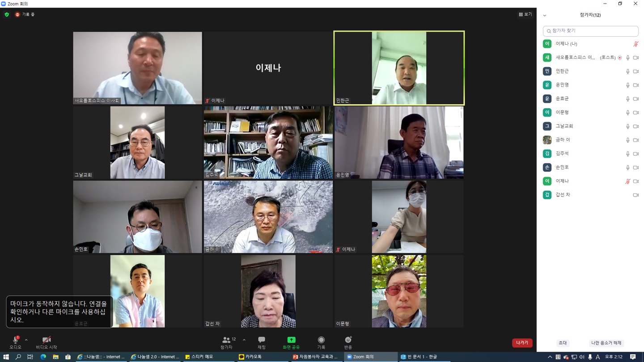Select participant 그날교회 in the list

590,126
